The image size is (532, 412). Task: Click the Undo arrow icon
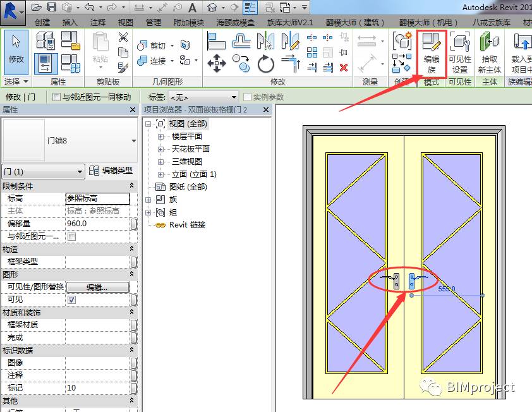tap(89, 7)
